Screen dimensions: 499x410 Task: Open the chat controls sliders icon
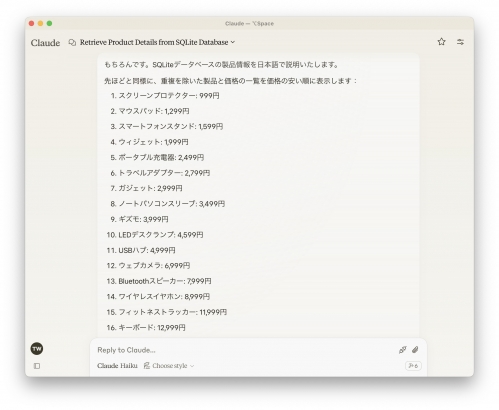click(x=460, y=42)
